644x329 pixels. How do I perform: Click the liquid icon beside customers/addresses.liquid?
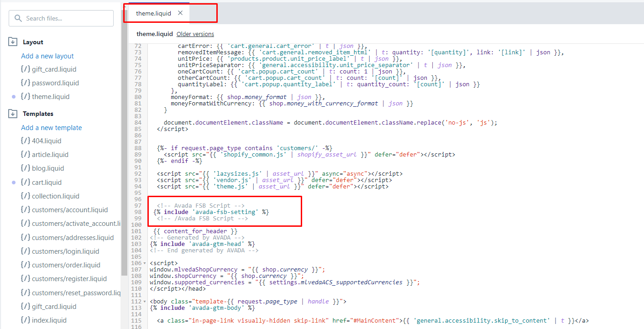(26, 238)
